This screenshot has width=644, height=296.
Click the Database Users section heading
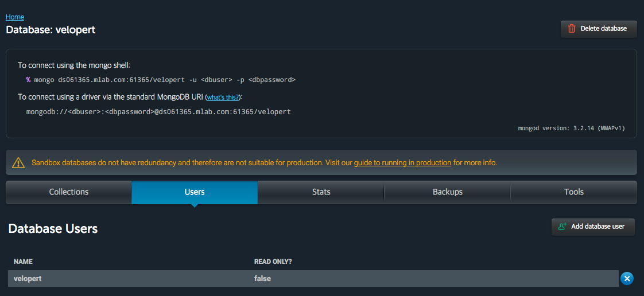(x=53, y=229)
